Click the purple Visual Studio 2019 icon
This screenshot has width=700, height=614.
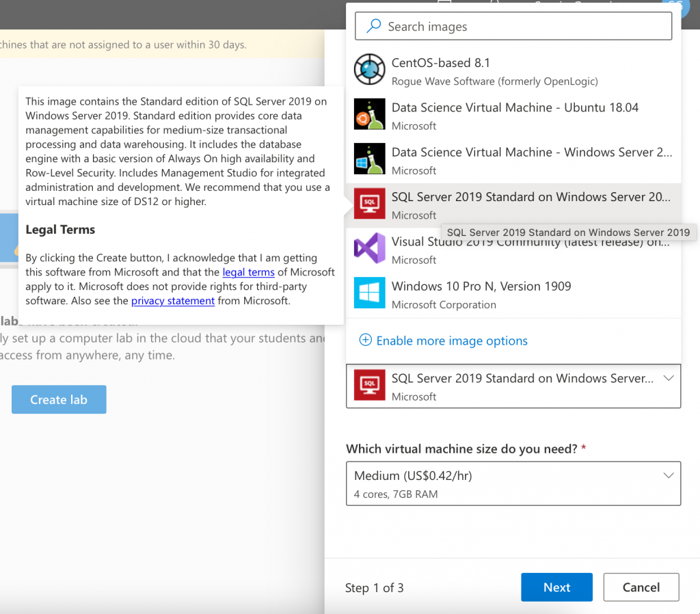click(370, 249)
